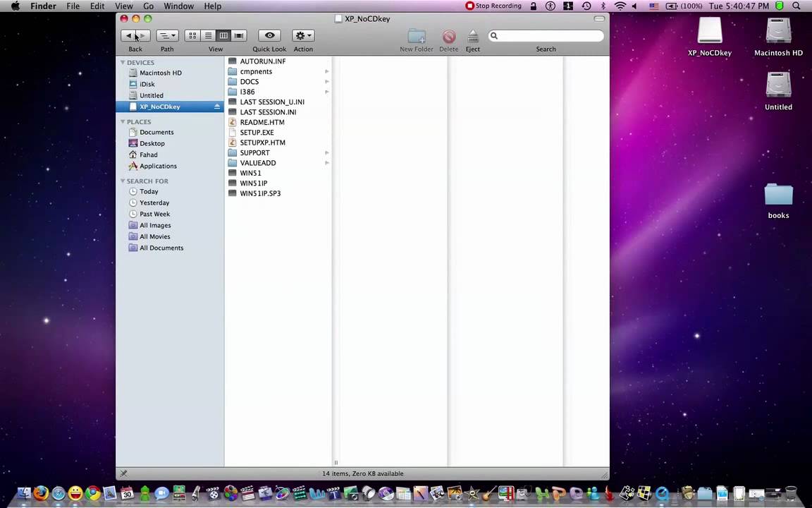Expand the I386 folder arrow
Screen dimensions: 812x508
coord(327,92)
